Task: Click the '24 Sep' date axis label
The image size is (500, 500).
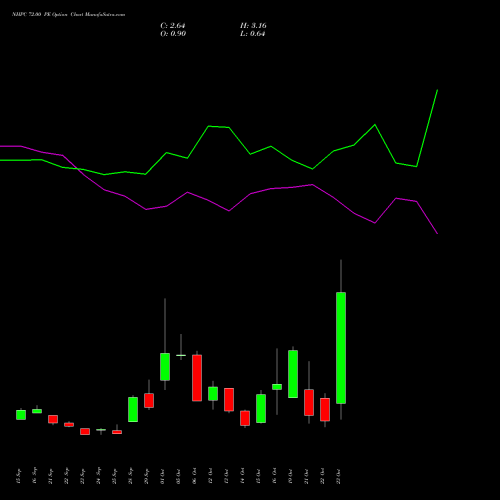Action: click(98, 476)
